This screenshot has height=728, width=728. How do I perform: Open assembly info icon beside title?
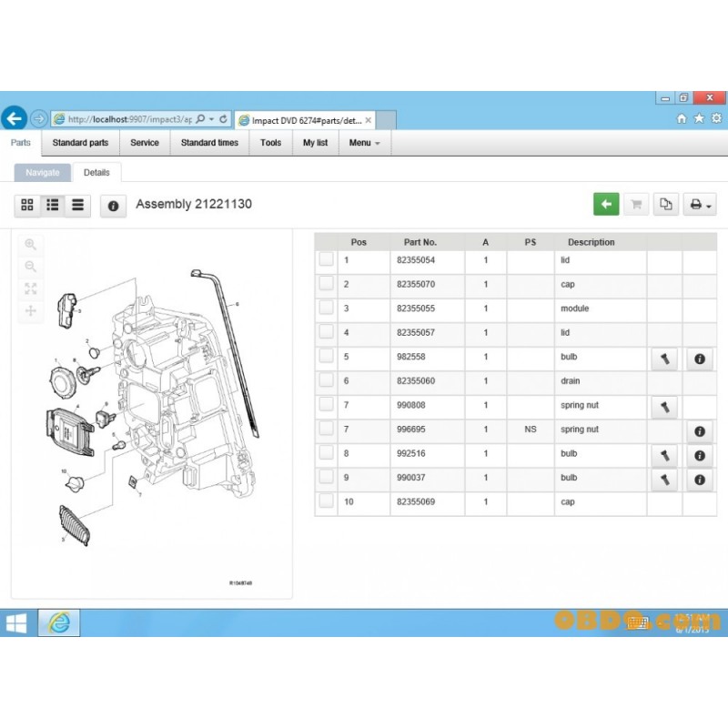pyautogui.click(x=113, y=206)
